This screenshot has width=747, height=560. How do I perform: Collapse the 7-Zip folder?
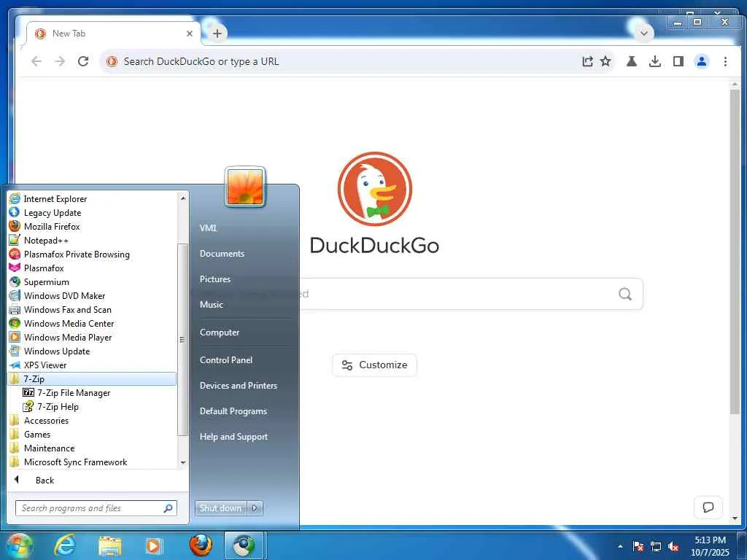[93, 378]
